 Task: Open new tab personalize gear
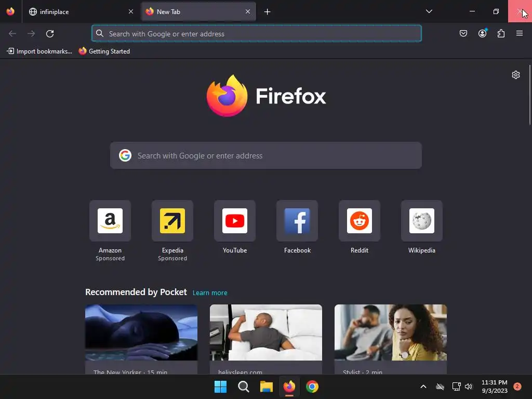pos(516,75)
